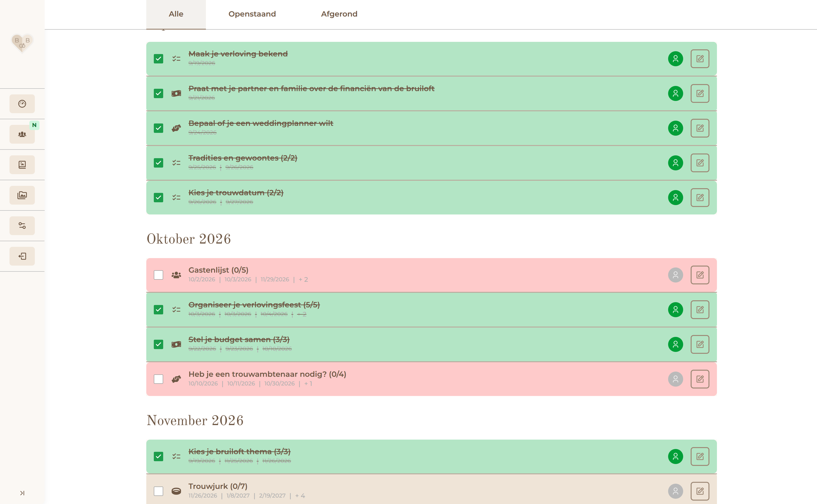Check the 'Heb je een trouwambtenaar nodig?' checkbox

(158, 379)
